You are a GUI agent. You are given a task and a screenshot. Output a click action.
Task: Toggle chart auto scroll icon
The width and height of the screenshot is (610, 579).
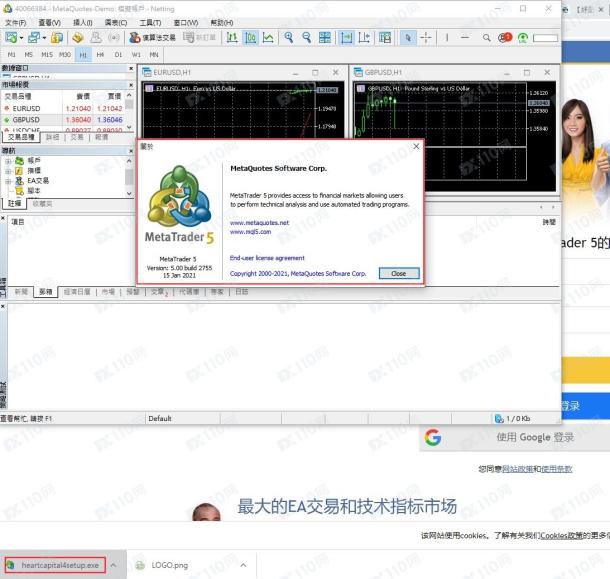[x=346, y=38]
